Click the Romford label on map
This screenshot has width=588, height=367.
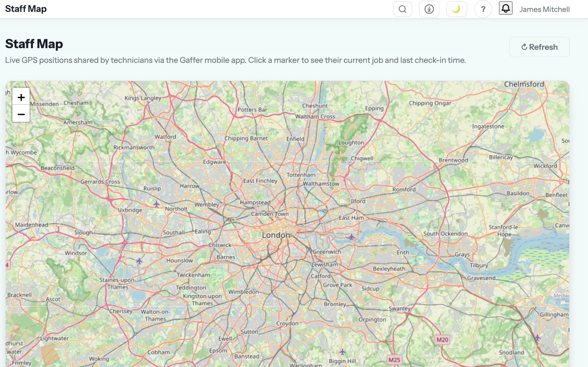click(404, 189)
